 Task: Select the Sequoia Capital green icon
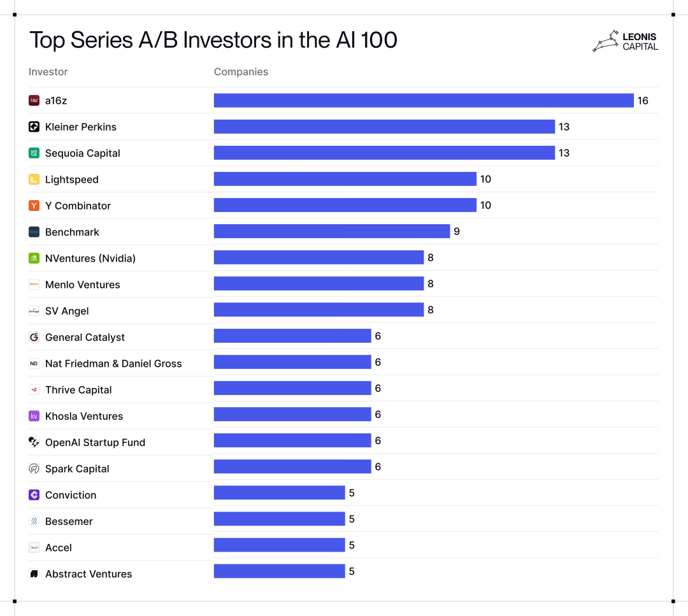[34, 153]
